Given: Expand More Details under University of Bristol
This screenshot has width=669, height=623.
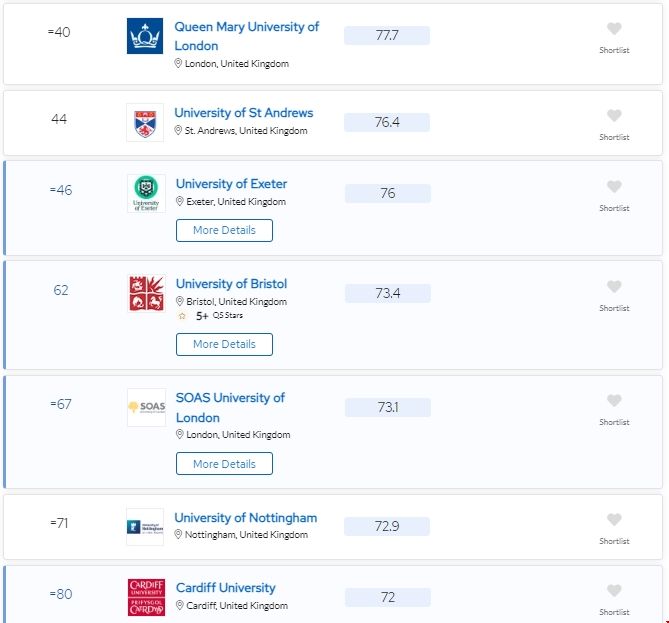Looking at the screenshot, I should click(x=224, y=344).
